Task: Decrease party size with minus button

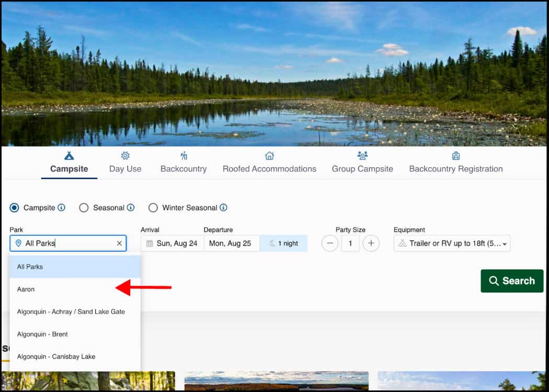Action: 329,243
